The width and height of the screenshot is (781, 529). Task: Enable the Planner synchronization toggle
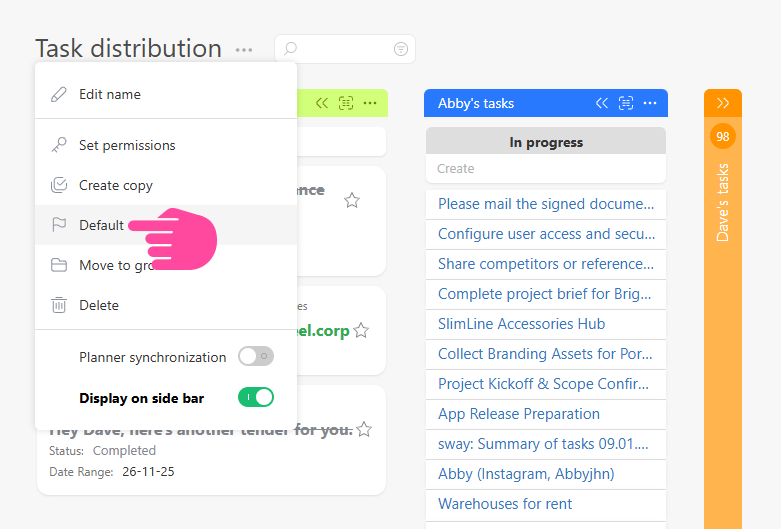[255, 357]
